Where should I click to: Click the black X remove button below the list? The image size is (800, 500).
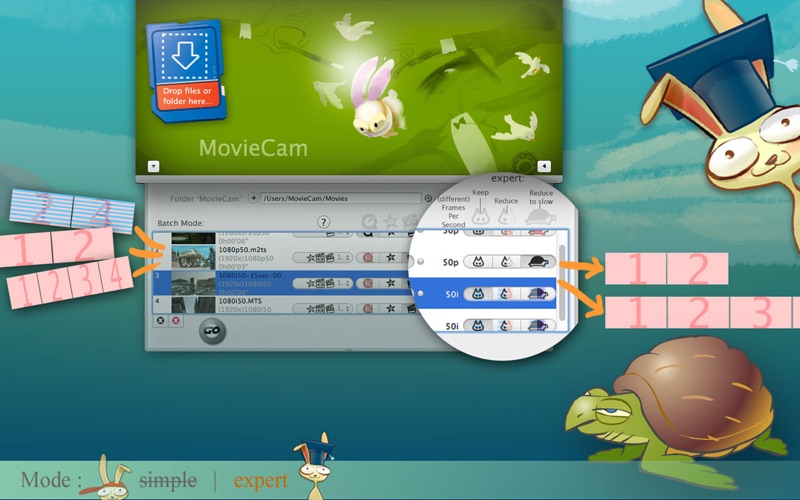[x=161, y=320]
